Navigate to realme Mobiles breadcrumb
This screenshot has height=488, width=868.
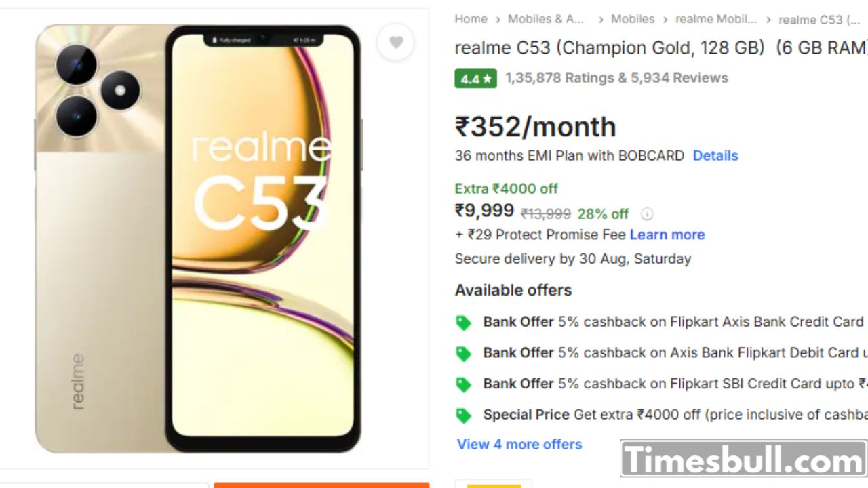click(715, 19)
